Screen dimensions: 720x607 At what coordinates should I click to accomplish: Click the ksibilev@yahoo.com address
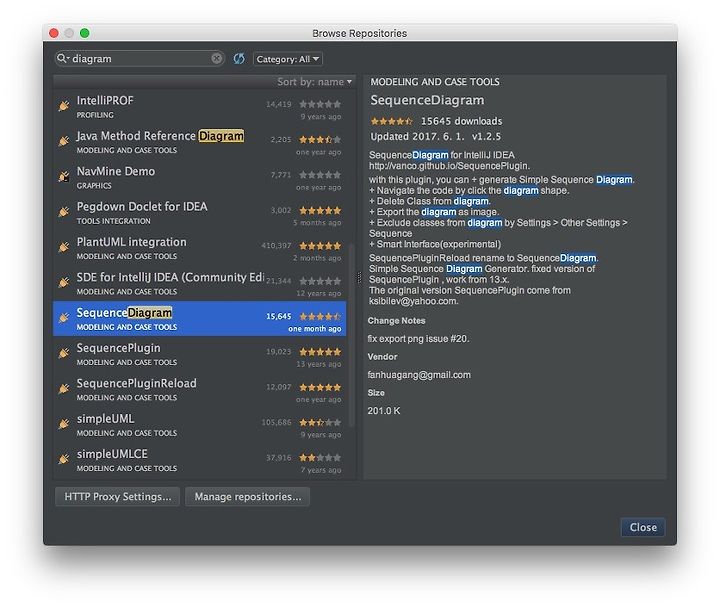pos(413,301)
